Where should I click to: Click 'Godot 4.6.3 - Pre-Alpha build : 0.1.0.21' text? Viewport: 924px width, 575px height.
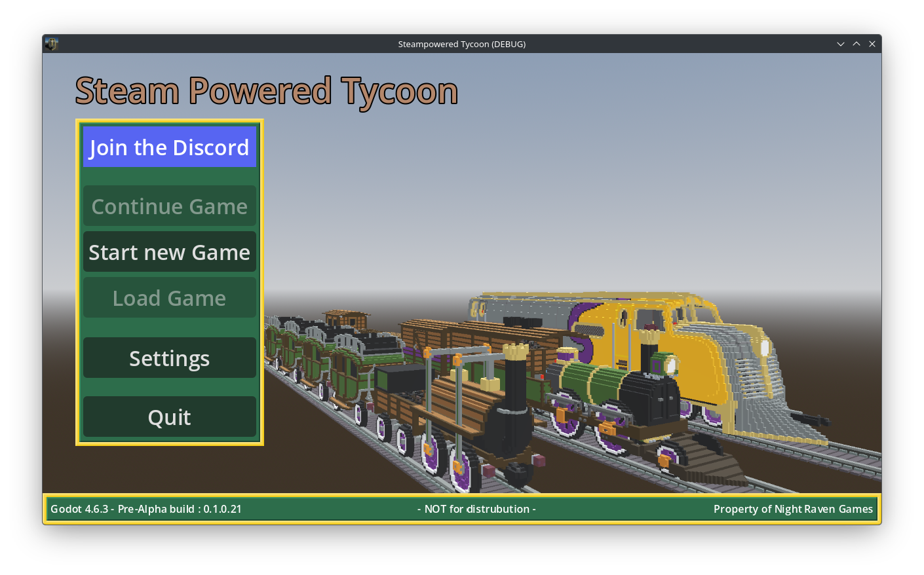tap(146, 509)
